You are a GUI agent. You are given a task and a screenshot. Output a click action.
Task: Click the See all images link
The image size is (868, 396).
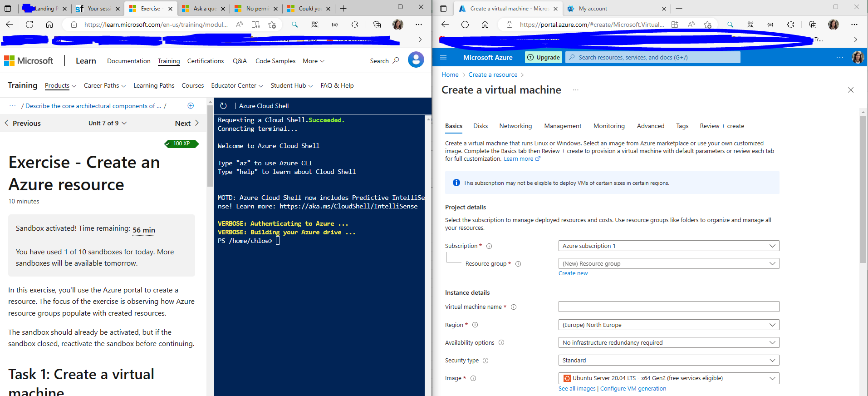pos(577,389)
